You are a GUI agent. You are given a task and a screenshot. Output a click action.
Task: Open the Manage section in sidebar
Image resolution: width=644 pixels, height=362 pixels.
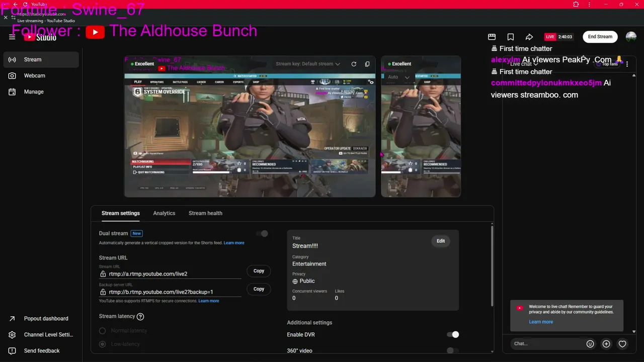tap(41, 92)
